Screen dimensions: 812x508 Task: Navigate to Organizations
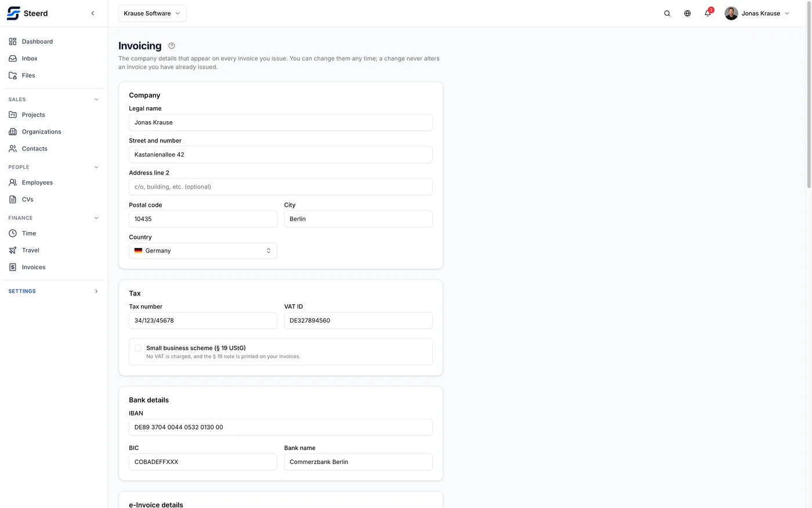pos(53,132)
